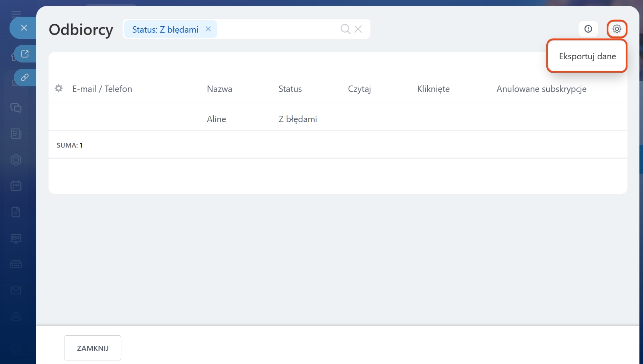Click the Status column header
This screenshot has height=364, width=643.
pyautogui.click(x=290, y=89)
